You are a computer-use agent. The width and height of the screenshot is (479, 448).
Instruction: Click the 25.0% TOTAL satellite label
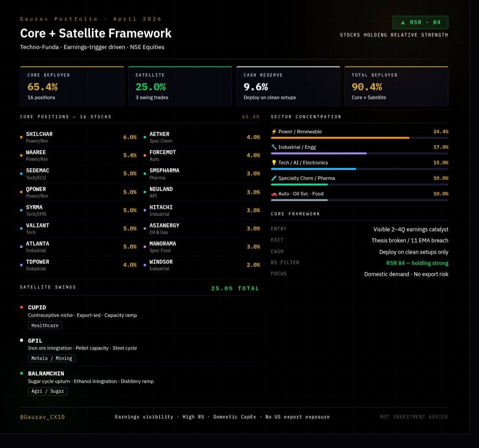click(235, 288)
